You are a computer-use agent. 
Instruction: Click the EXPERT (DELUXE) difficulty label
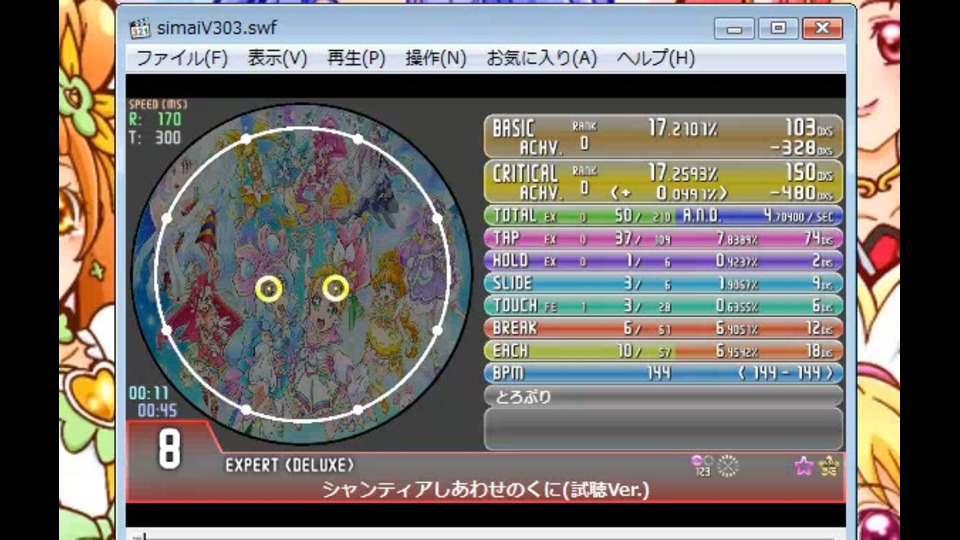290,465
